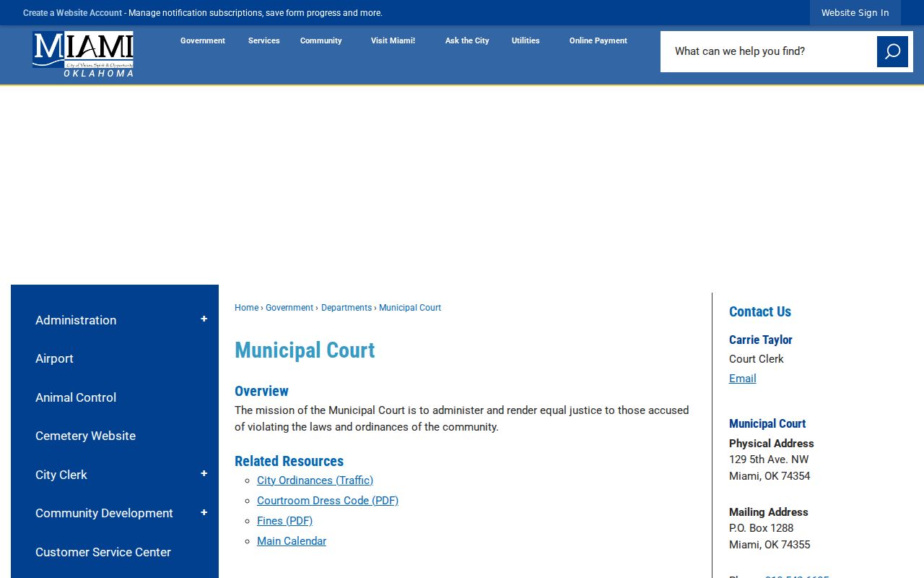Screen dimensions: 924x578
Task: Go to Government breadcrumb
Action: (289, 308)
